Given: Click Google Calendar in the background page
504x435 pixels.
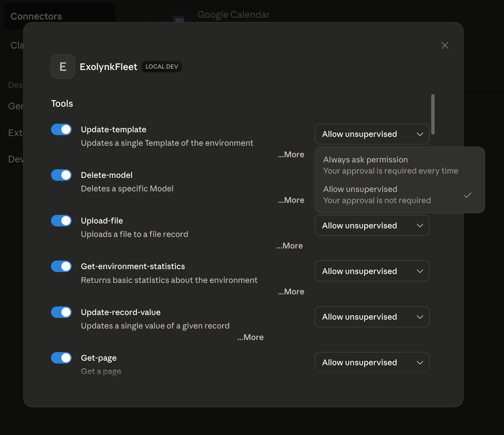Looking at the screenshot, I should tap(234, 15).
